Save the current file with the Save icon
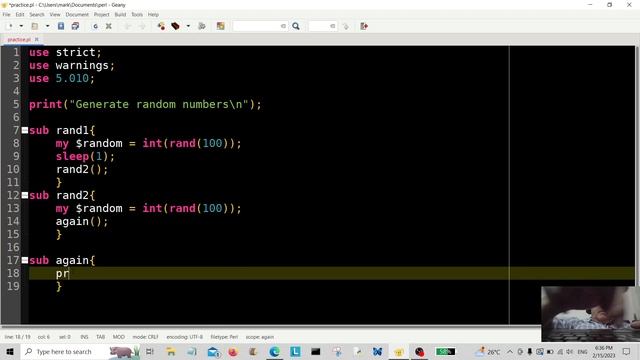Screen dimensions: 640x360 (61, 26)
